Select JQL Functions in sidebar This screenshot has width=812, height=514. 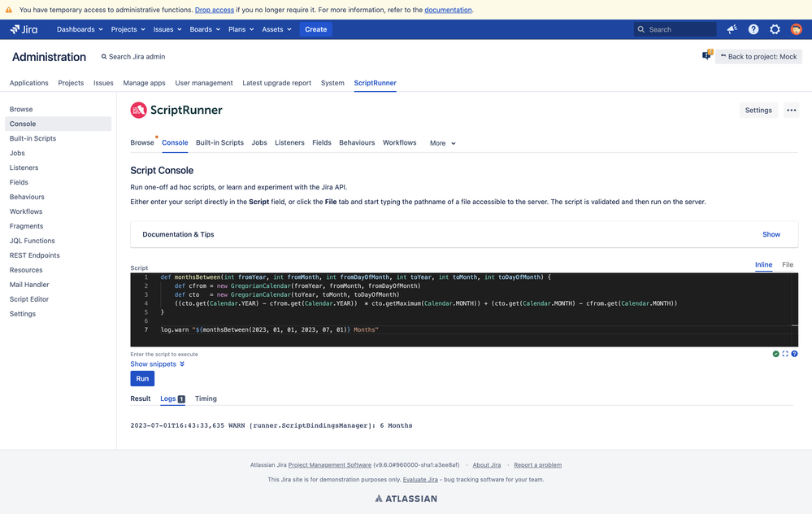click(33, 241)
